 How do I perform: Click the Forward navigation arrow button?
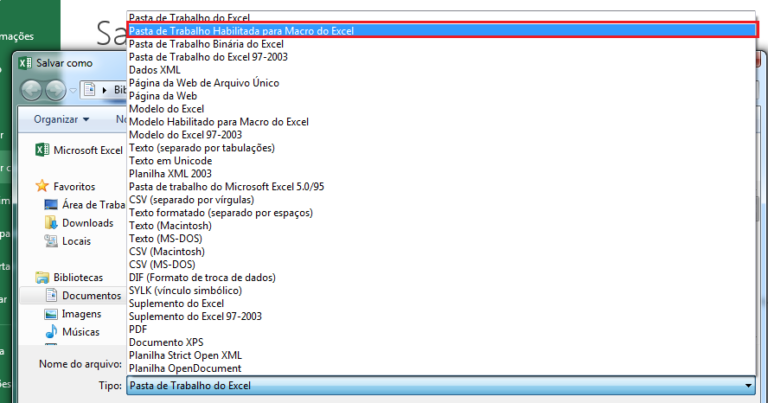coord(56,89)
